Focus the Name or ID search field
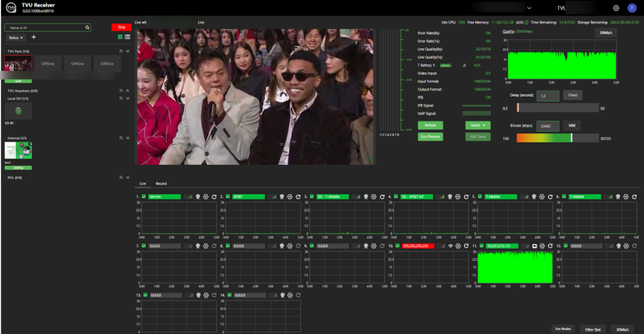Screen dimensions: 644x334 point(47,27)
